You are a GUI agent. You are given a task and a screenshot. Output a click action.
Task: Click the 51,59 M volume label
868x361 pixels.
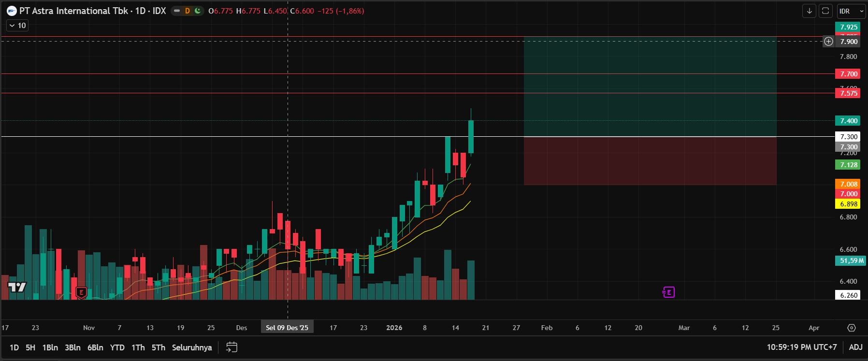[851, 260]
